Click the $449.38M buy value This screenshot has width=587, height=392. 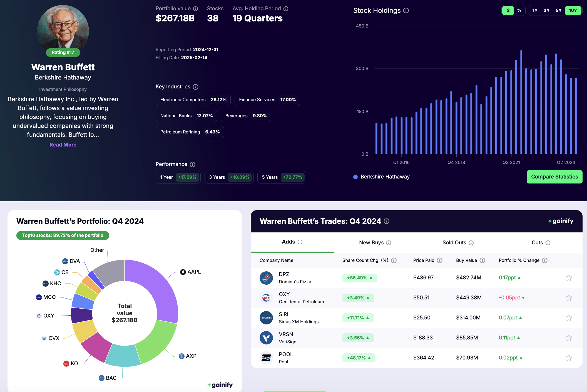pyautogui.click(x=469, y=298)
